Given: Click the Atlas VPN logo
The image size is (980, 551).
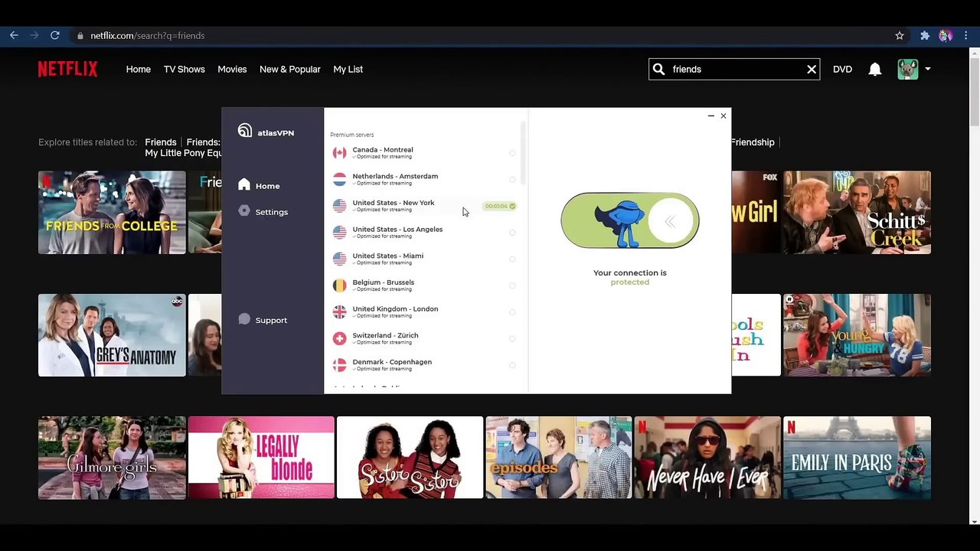Looking at the screenshot, I should pyautogui.click(x=266, y=132).
